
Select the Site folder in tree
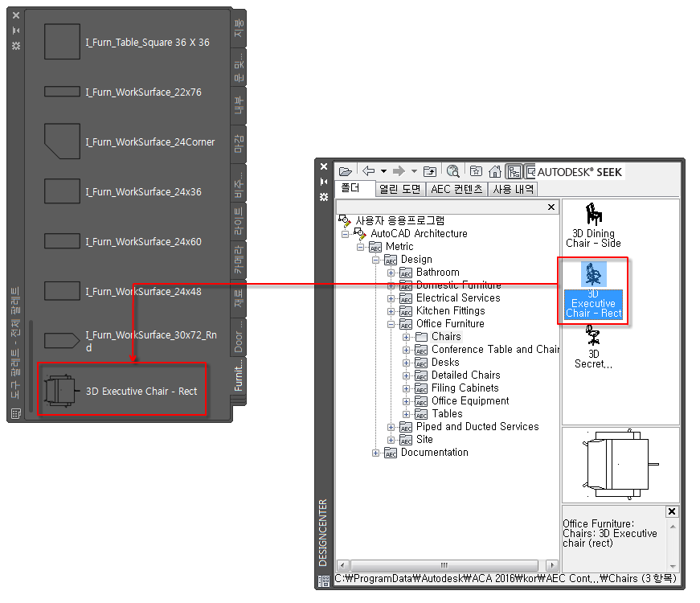[416, 440]
